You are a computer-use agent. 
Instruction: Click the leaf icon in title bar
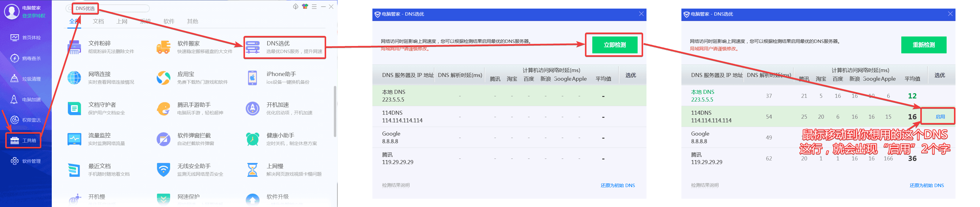[x=296, y=6]
